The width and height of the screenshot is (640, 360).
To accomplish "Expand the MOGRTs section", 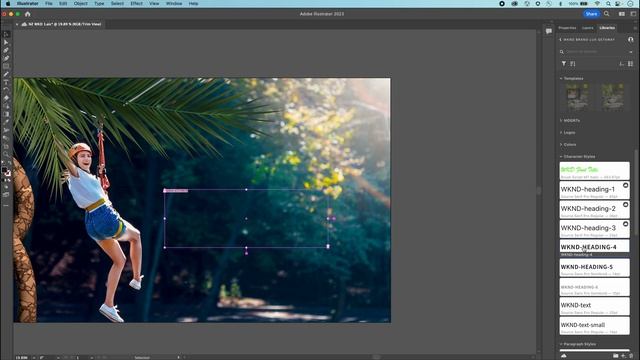I will (561, 121).
